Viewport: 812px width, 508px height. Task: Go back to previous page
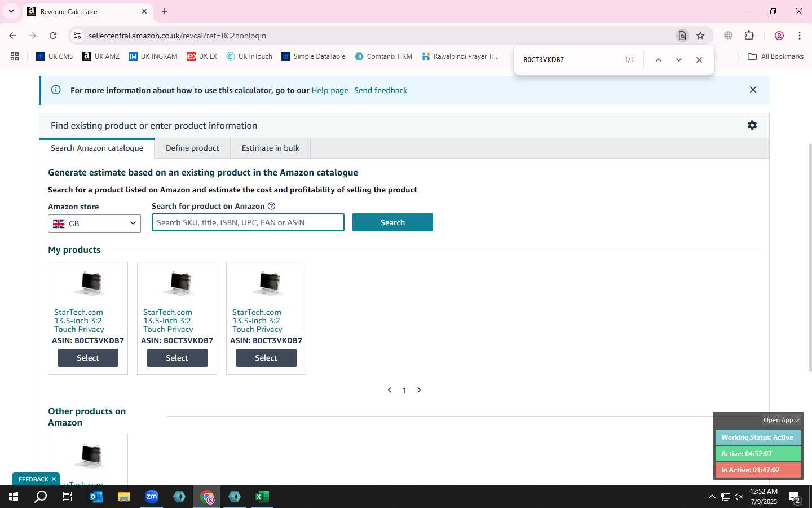click(12, 36)
